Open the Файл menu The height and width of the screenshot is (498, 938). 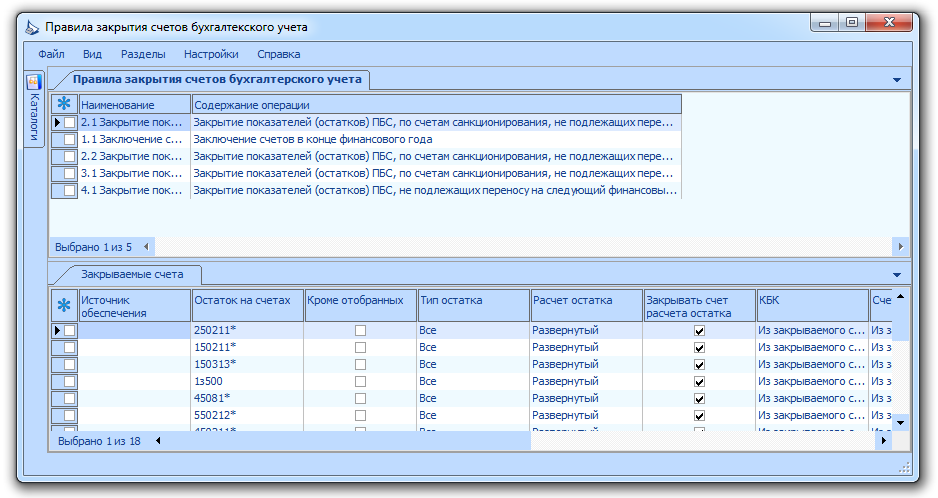pyautogui.click(x=51, y=54)
